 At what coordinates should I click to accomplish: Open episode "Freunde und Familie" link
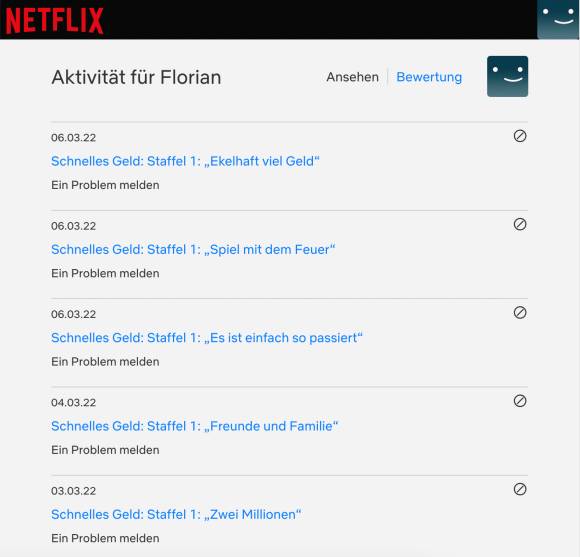[195, 426]
